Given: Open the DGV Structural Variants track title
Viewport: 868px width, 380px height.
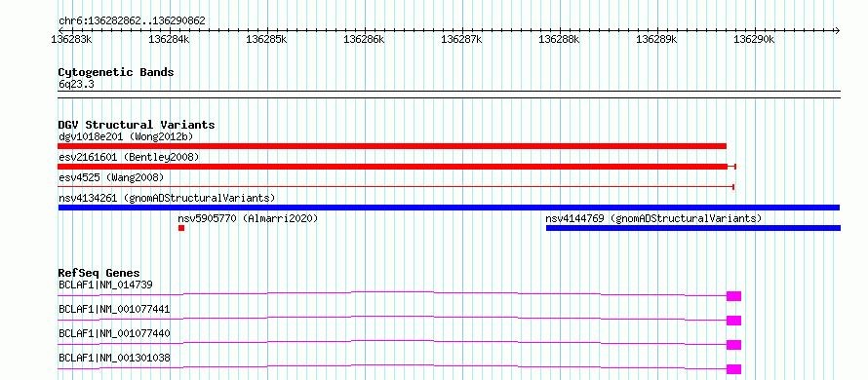Looking at the screenshot, I should click(x=137, y=125).
